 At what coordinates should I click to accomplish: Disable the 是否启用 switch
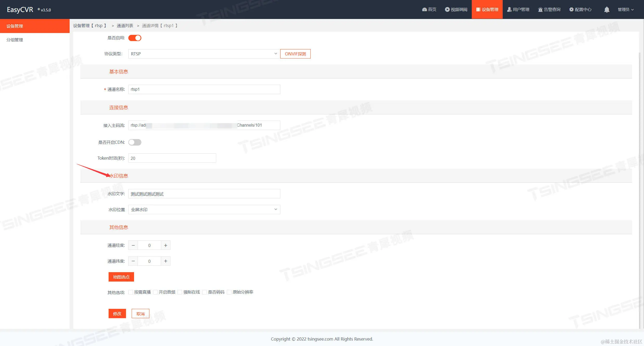(x=135, y=38)
